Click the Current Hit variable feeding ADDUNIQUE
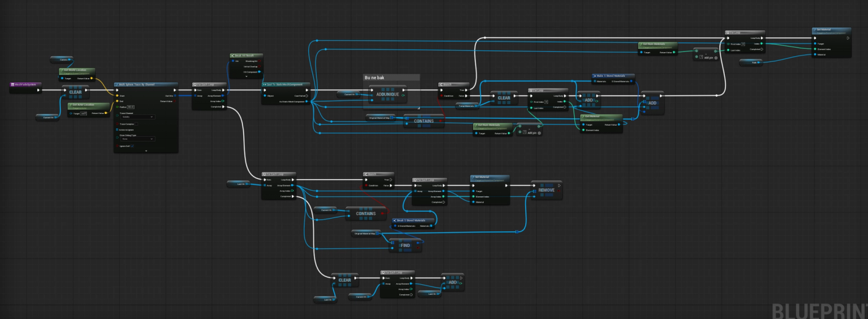 tap(348, 94)
